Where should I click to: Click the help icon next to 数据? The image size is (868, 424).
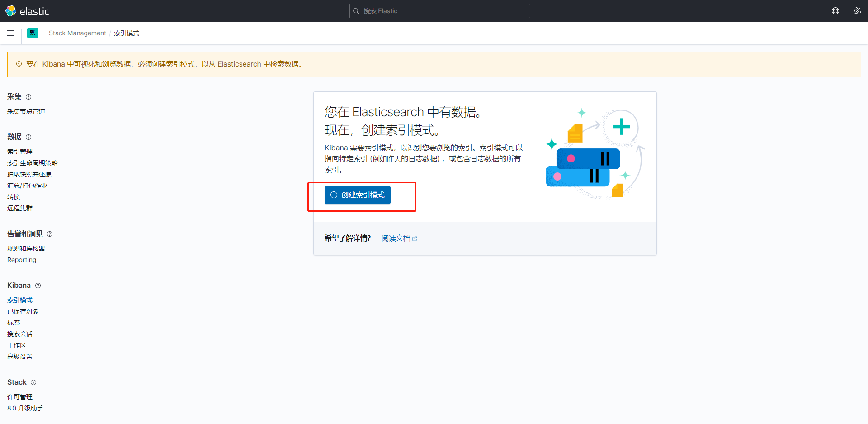coord(28,137)
